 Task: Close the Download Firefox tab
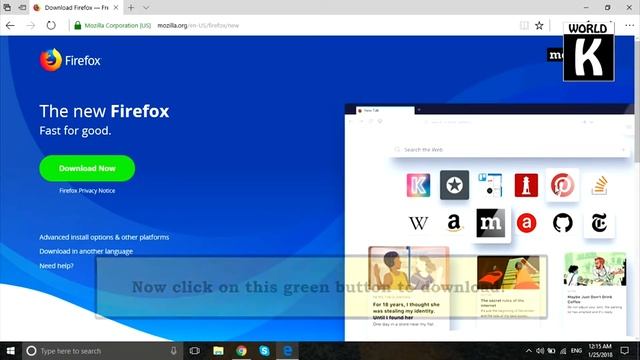coord(116,7)
